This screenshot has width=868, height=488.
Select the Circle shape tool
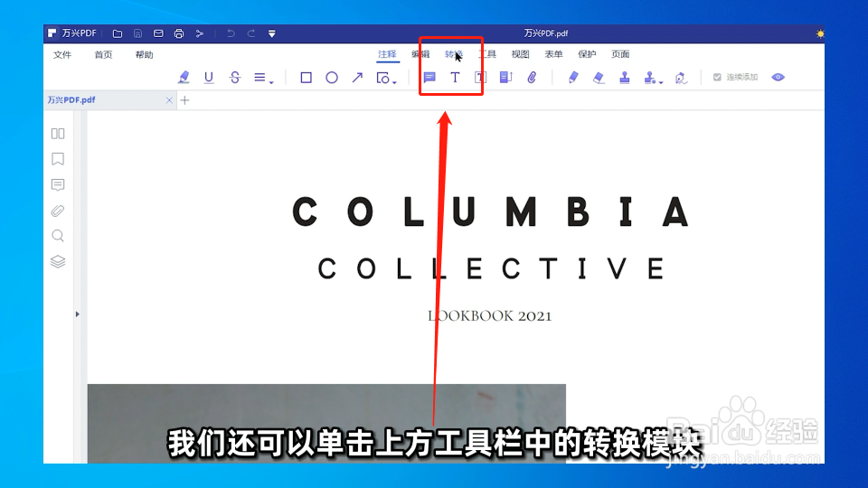(332, 78)
